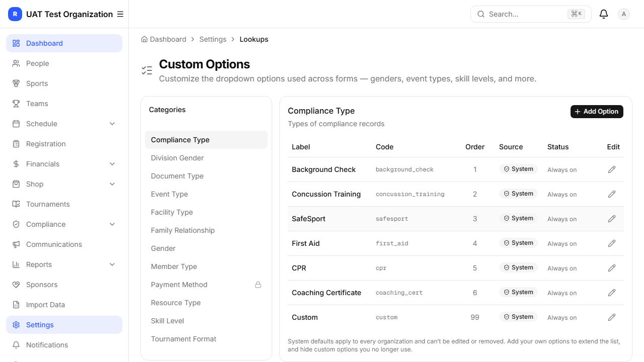This screenshot has width=644, height=362.
Task: Click the 'coaching_cert' code text
Action: pos(399,293)
